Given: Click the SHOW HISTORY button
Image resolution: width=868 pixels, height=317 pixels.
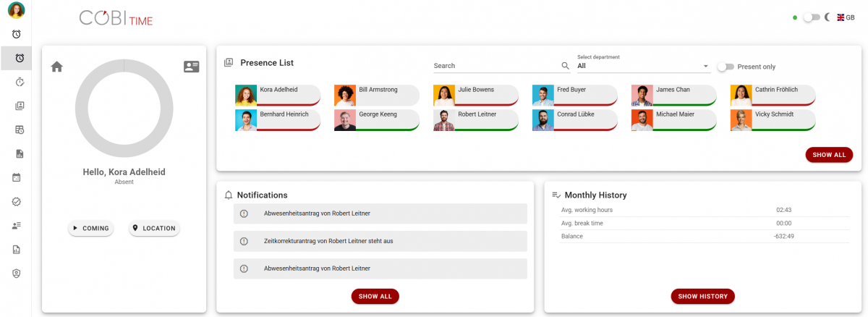Looking at the screenshot, I should tap(702, 296).
